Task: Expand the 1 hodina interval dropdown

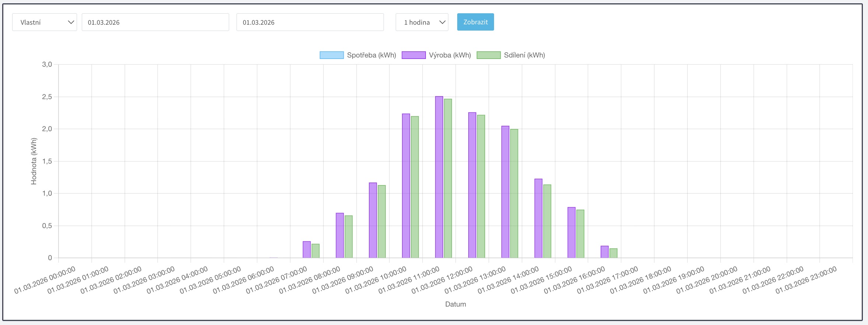Action: (x=422, y=22)
